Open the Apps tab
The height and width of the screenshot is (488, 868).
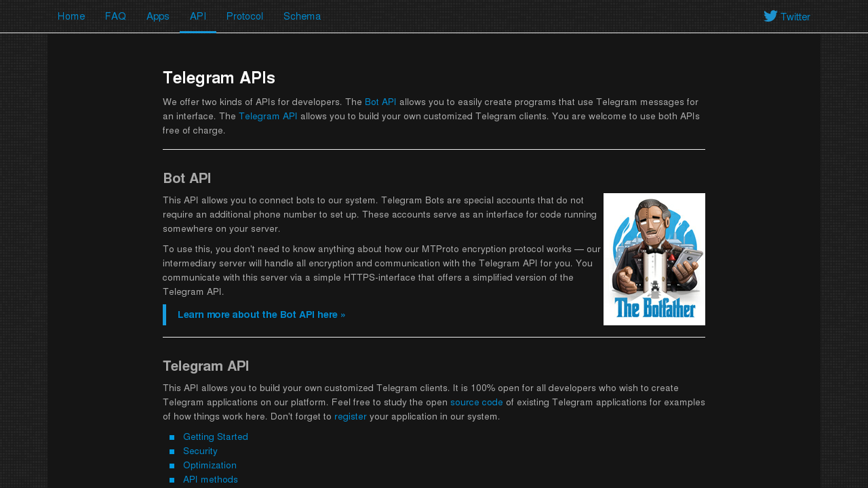click(158, 16)
